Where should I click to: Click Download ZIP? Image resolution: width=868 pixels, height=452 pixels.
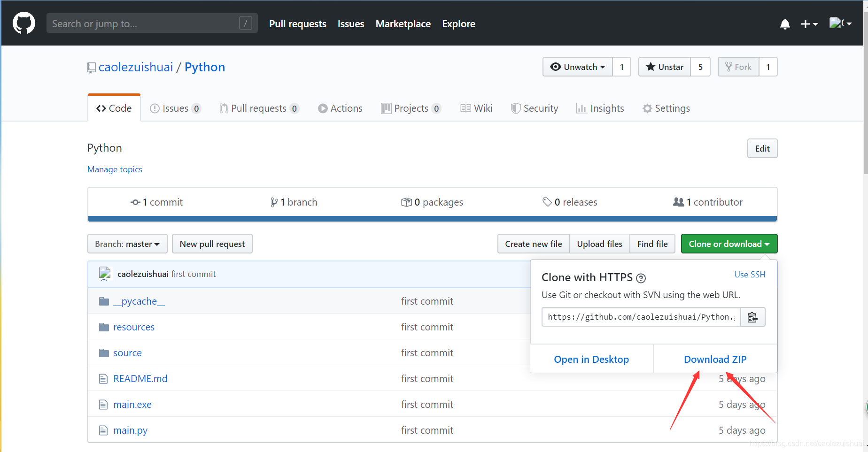[x=715, y=359]
